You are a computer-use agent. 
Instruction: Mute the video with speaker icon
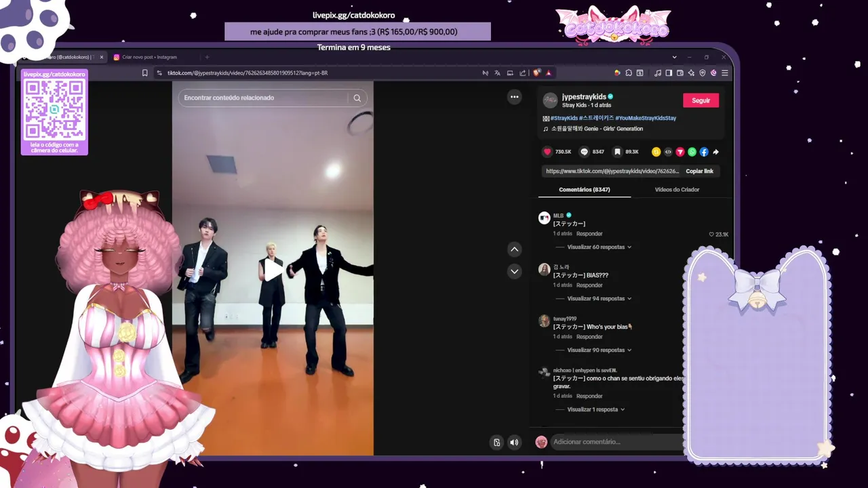click(x=514, y=443)
